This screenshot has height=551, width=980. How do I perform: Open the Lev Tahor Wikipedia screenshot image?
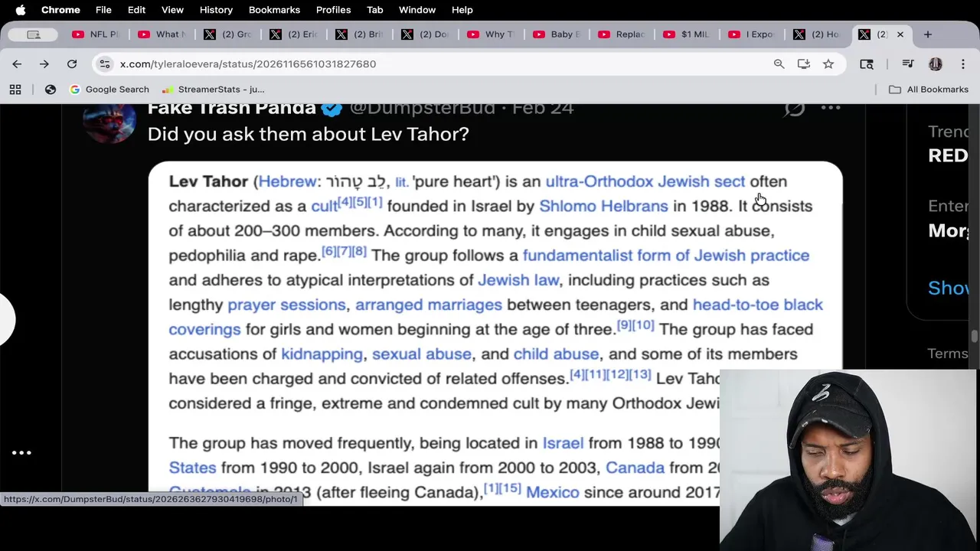pyautogui.click(x=495, y=333)
